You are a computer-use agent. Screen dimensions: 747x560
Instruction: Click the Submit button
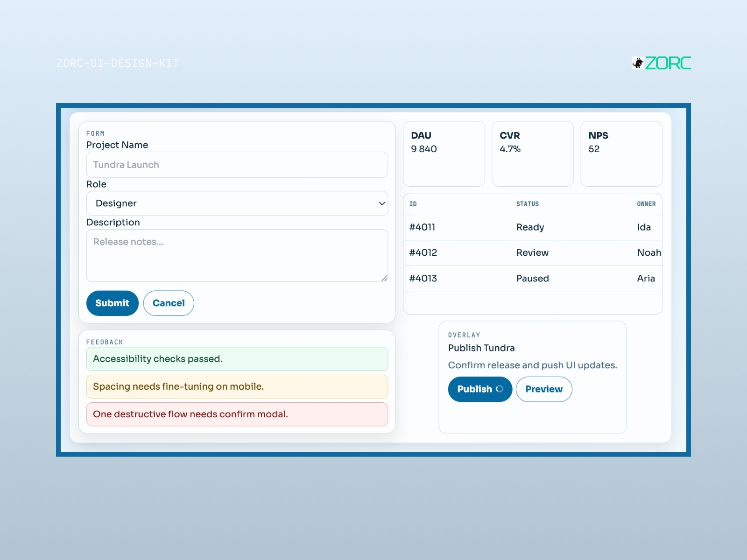pos(113,303)
